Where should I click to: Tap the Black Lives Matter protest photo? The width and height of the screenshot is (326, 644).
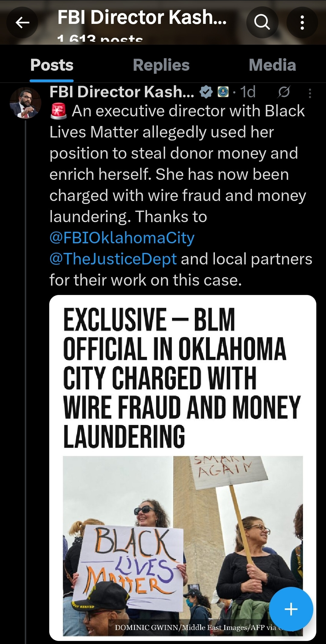182,544
